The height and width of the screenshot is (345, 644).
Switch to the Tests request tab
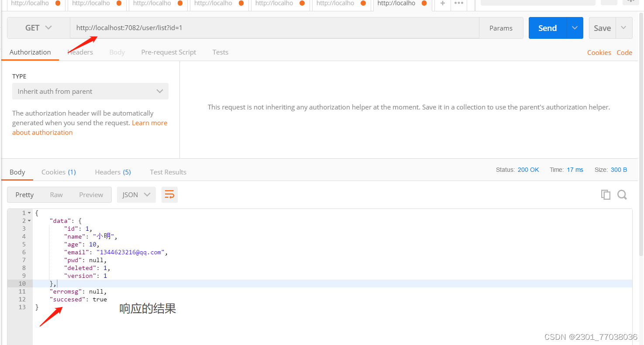(x=220, y=52)
